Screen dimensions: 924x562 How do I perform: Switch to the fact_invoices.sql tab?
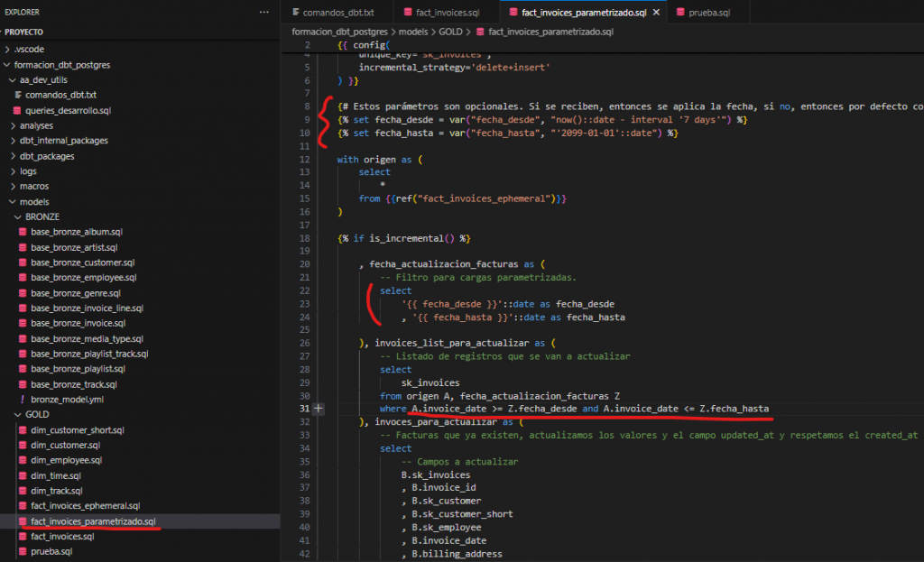(x=447, y=13)
